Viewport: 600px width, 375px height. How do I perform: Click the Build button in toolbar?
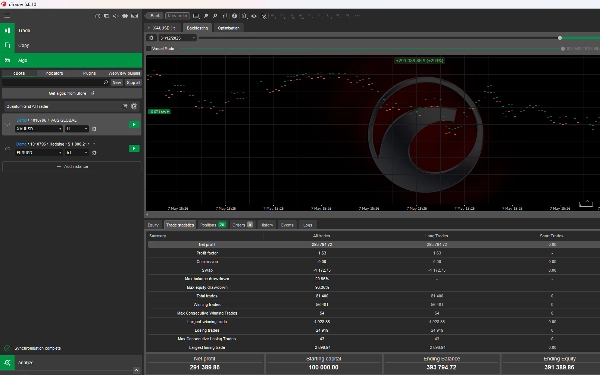pos(155,16)
